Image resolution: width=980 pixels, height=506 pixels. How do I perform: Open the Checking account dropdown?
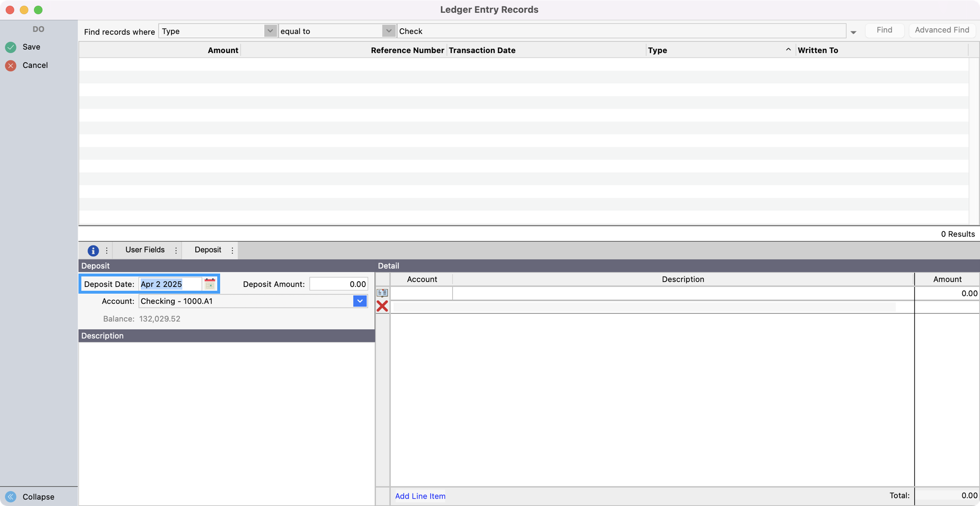pyautogui.click(x=360, y=301)
